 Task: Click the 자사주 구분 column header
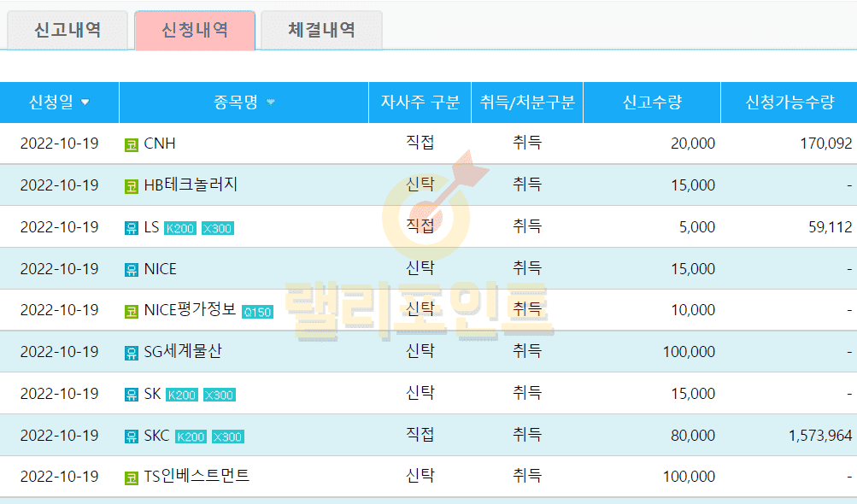pyautogui.click(x=420, y=103)
